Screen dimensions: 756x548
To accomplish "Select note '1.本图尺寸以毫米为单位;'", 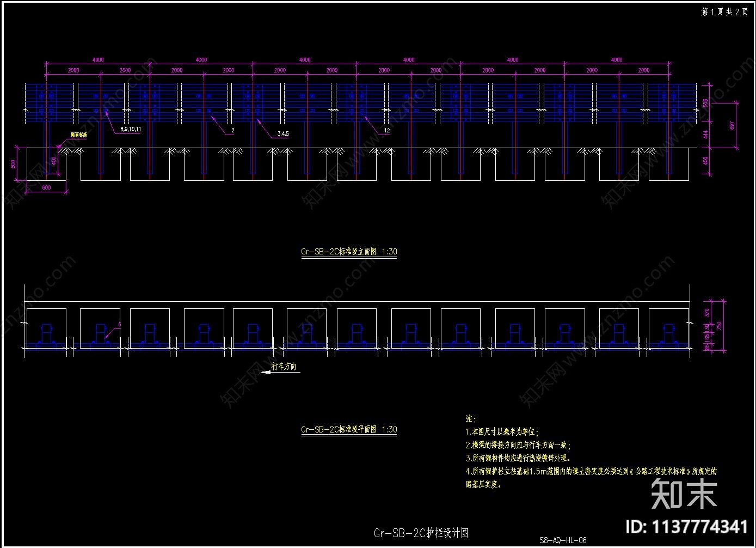I will (x=502, y=432).
